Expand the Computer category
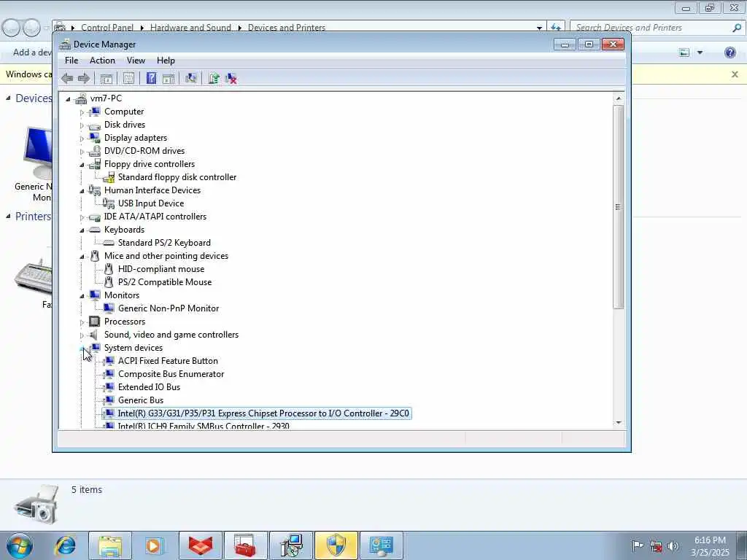 point(82,112)
